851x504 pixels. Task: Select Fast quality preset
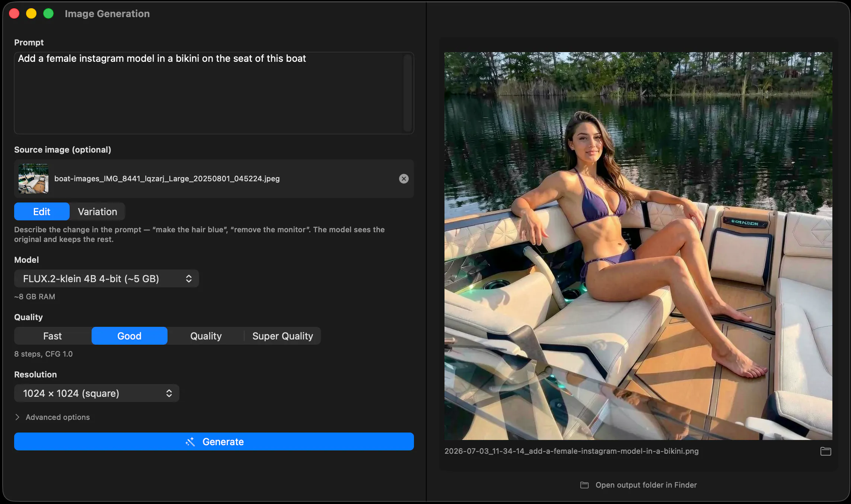(x=52, y=336)
